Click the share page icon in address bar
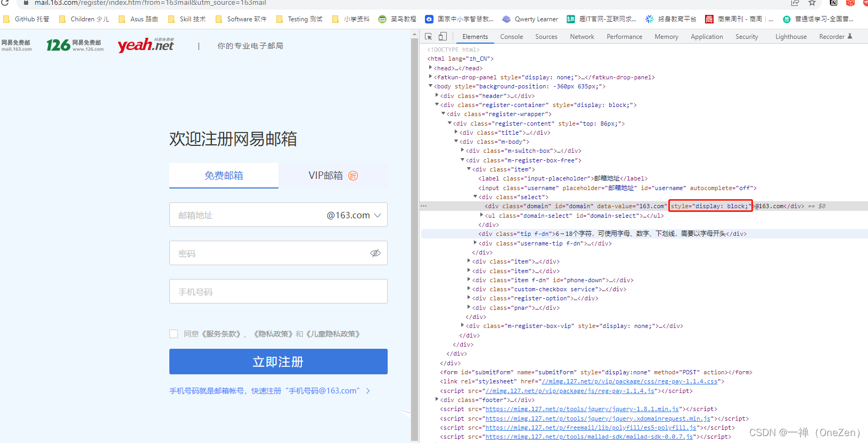 (795, 3)
